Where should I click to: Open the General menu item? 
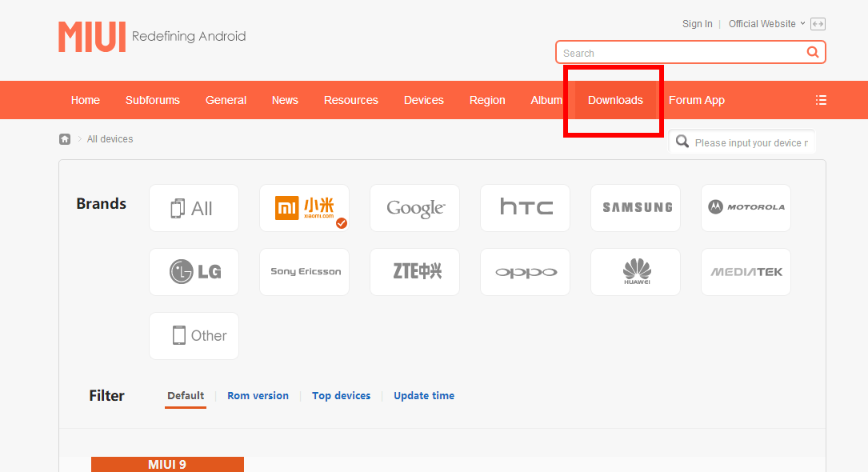pos(226,100)
